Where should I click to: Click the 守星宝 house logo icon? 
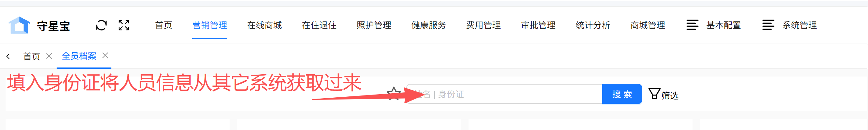pyautogui.click(x=19, y=25)
